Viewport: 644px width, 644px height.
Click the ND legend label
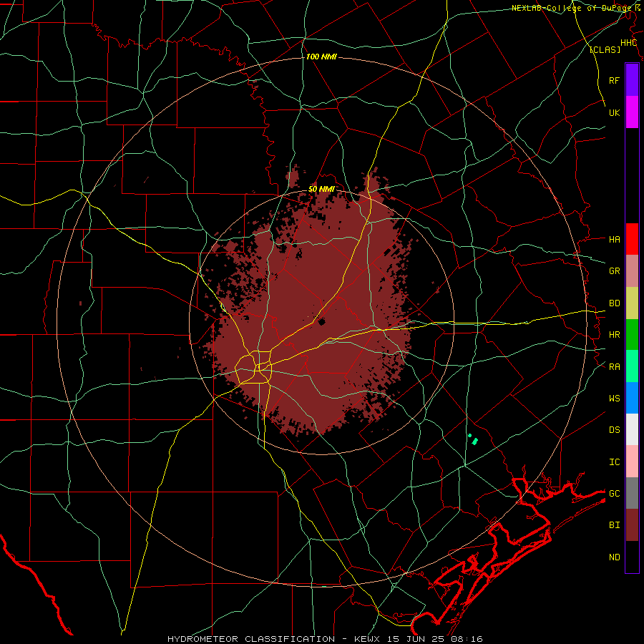coord(614,557)
